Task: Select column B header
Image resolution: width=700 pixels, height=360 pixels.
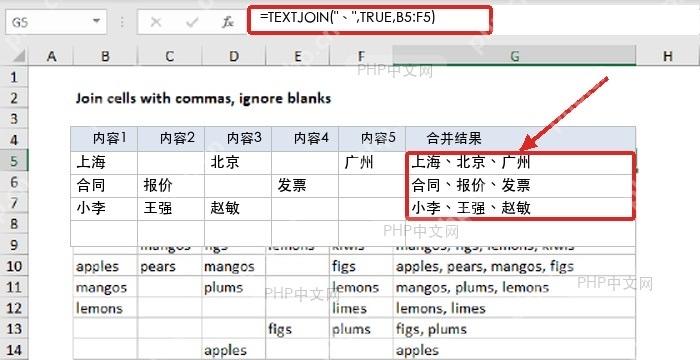Action: click(105, 56)
